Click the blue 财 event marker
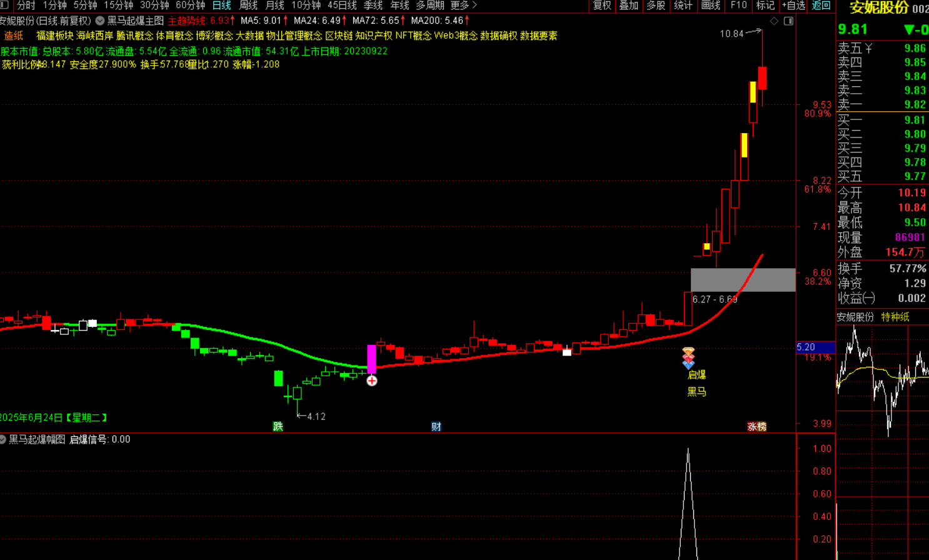The height and width of the screenshot is (560, 929). (x=436, y=426)
